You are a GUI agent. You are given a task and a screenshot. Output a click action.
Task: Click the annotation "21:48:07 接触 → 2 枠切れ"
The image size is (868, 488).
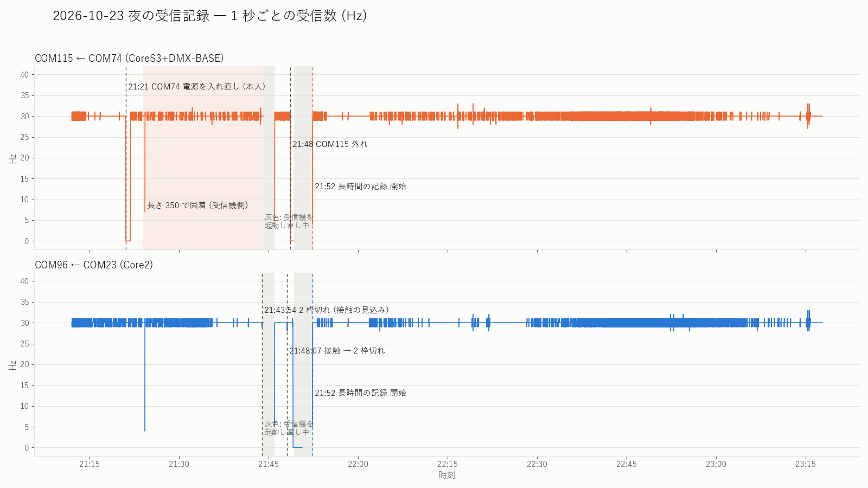337,350
